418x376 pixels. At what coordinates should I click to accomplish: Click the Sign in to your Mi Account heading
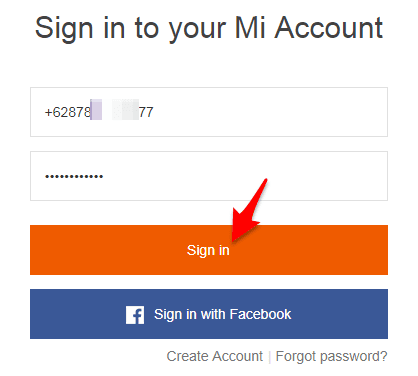point(209,29)
